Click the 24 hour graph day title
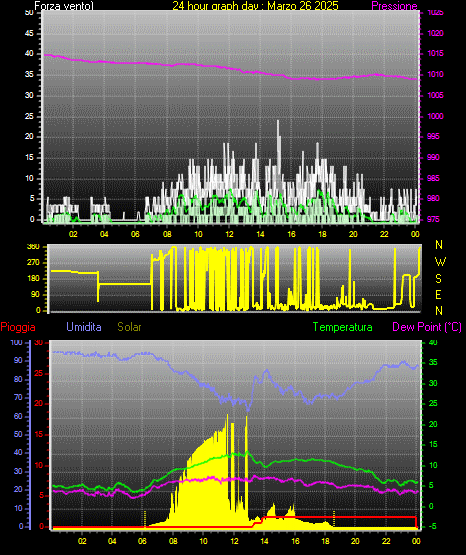This screenshot has height=555, width=466. pos(255,6)
